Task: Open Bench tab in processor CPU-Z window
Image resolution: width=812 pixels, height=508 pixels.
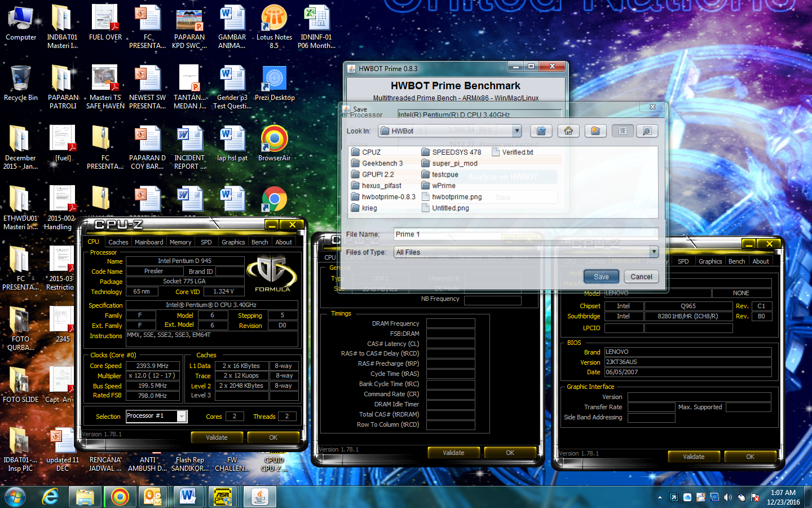Action: point(259,242)
